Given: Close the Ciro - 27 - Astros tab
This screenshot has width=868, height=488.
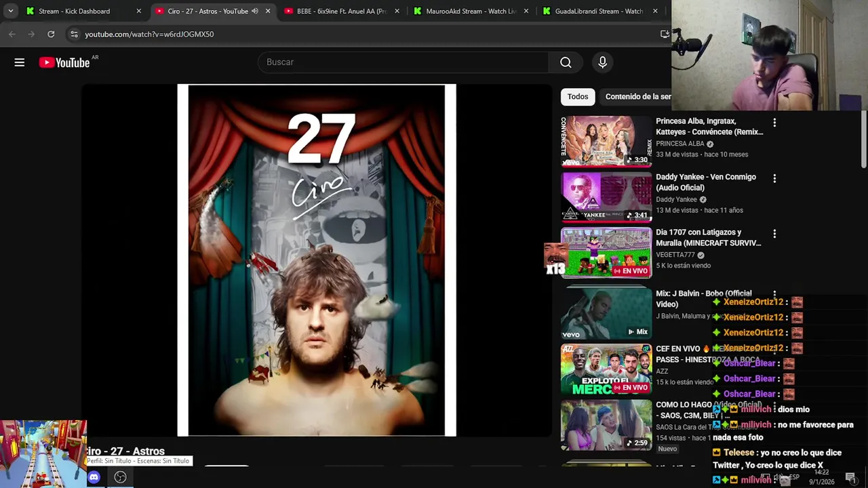Looking at the screenshot, I should [x=268, y=11].
